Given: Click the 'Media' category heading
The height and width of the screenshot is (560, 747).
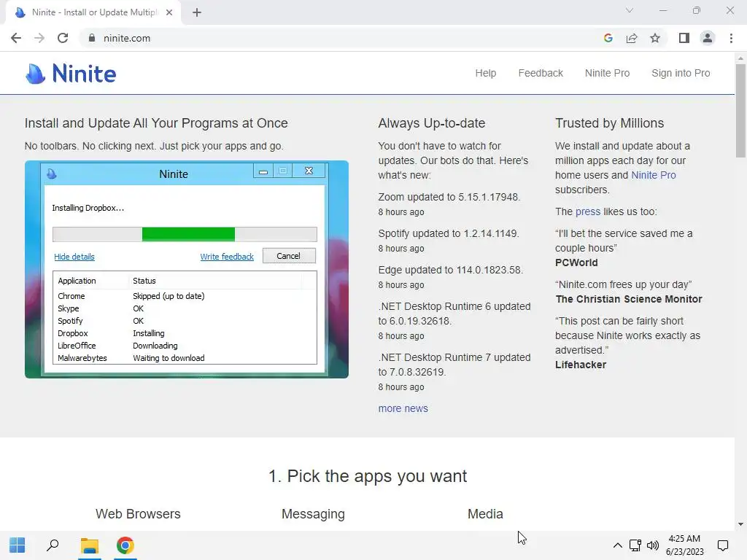Looking at the screenshot, I should tap(485, 514).
